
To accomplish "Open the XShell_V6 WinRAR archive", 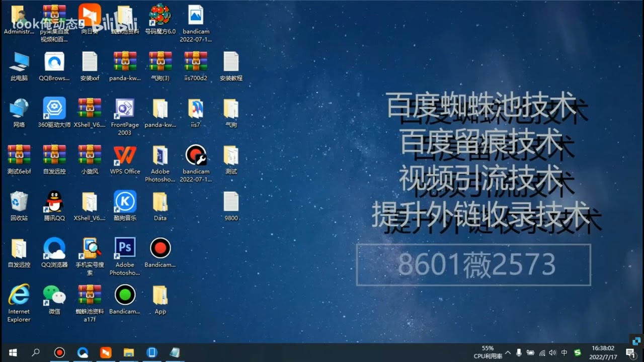I will pos(90,108).
